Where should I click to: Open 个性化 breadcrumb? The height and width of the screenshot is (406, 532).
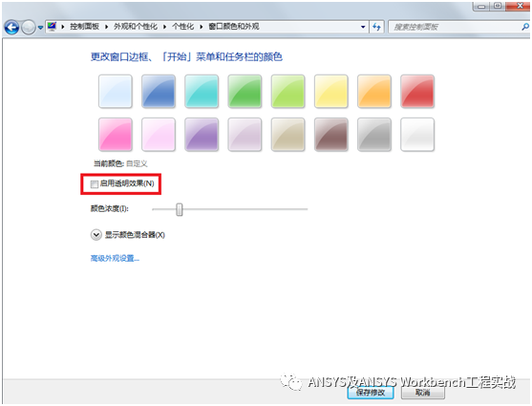(183, 27)
